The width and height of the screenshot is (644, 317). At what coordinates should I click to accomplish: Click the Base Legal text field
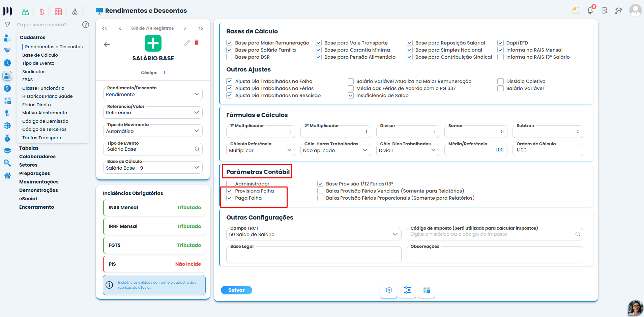coord(314,255)
